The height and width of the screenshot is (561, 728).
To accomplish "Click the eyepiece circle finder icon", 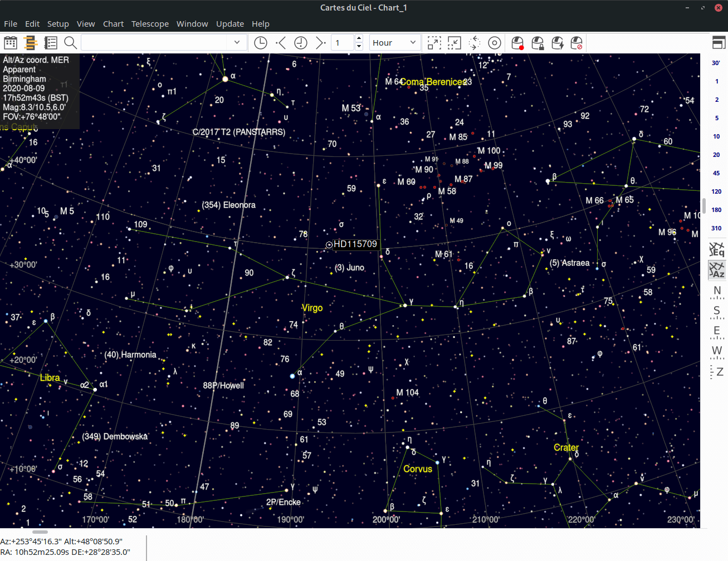I will 495,43.
